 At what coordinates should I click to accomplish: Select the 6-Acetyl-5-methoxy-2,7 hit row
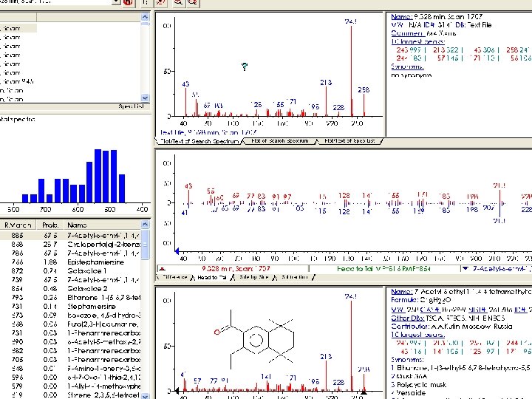[70, 341]
